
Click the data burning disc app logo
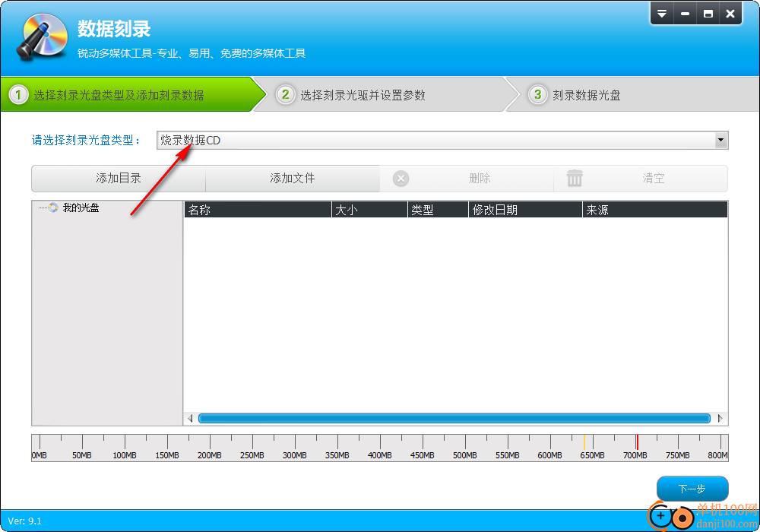click(42, 37)
